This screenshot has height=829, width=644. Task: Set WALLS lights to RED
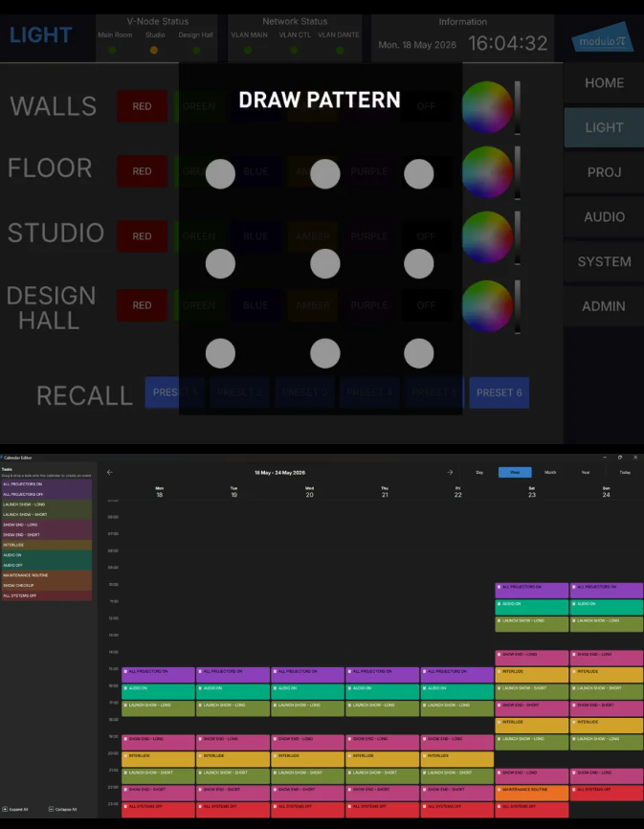[x=143, y=106]
